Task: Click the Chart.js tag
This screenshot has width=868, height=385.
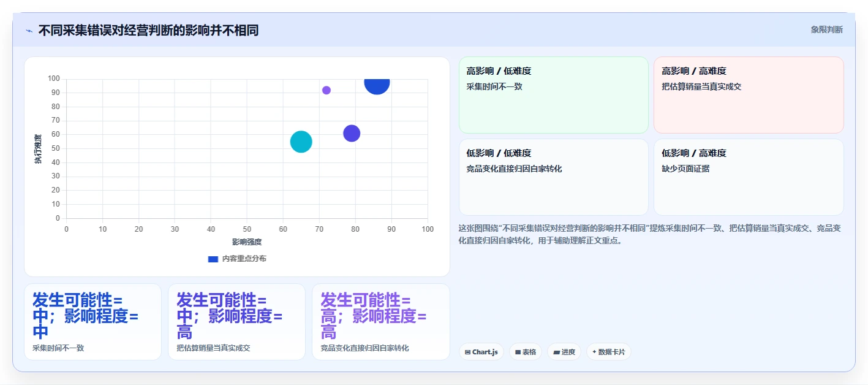Action: coord(481,352)
